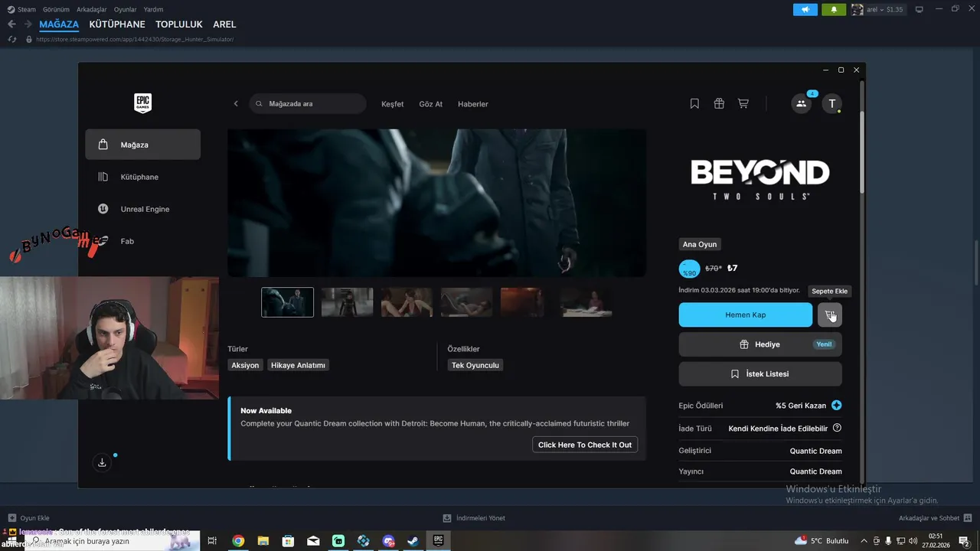
Task: Switch to Epic Games Launcher in taskbar
Action: coord(438,541)
